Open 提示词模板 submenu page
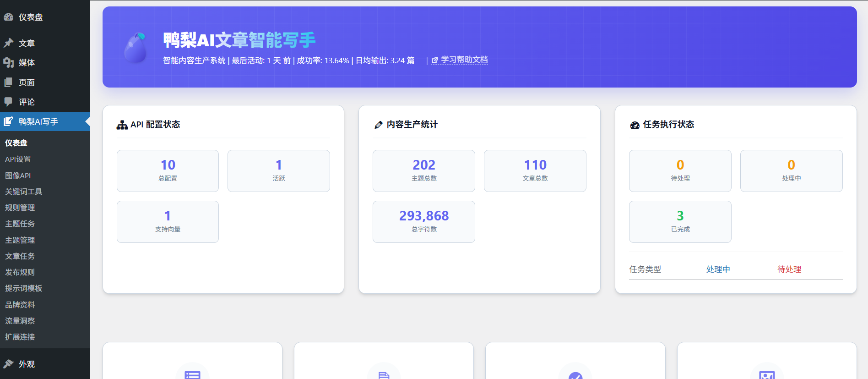This screenshot has height=379, width=868. [45, 288]
